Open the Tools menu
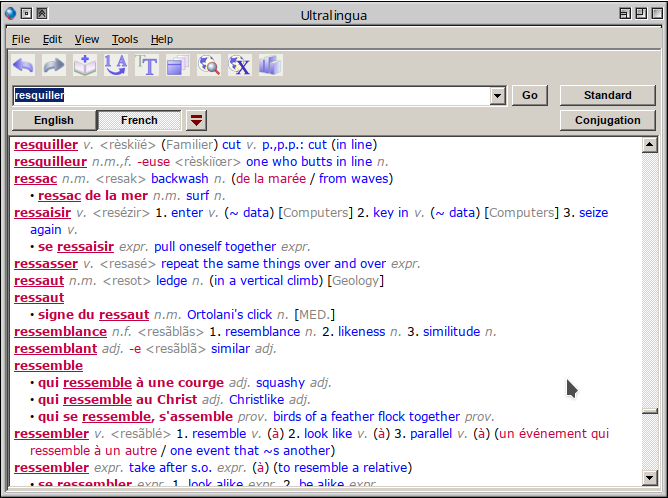Viewport: 668px width, 498px height. tap(125, 39)
